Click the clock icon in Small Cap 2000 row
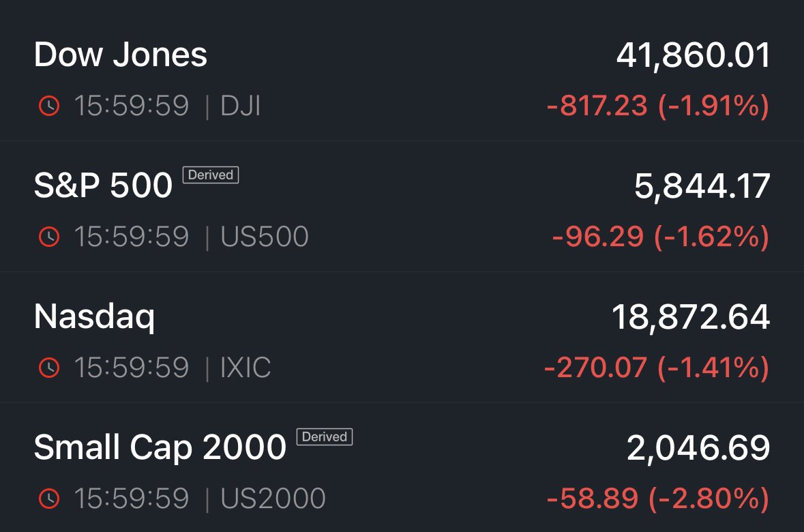804x532 pixels. [49, 499]
